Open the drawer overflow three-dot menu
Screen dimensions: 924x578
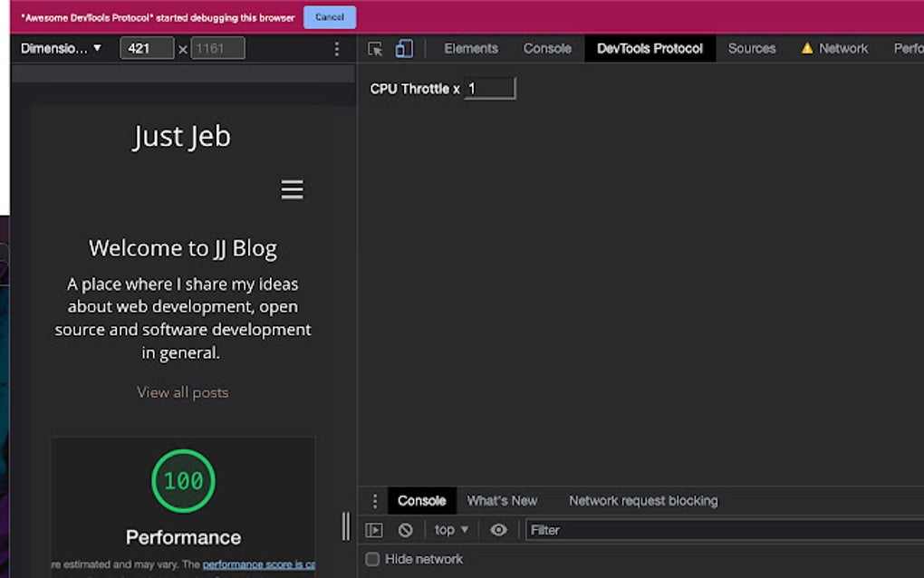(x=376, y=500)
